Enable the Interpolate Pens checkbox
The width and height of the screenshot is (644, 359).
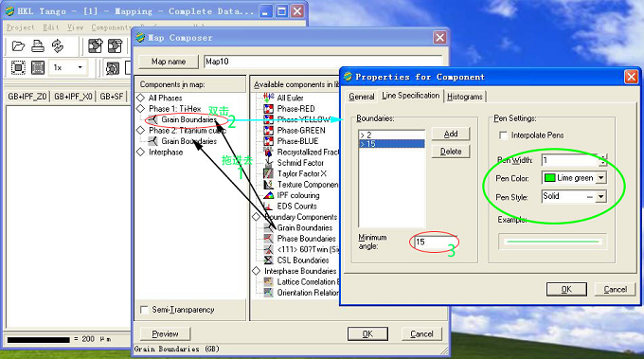(x=503, y=135)
